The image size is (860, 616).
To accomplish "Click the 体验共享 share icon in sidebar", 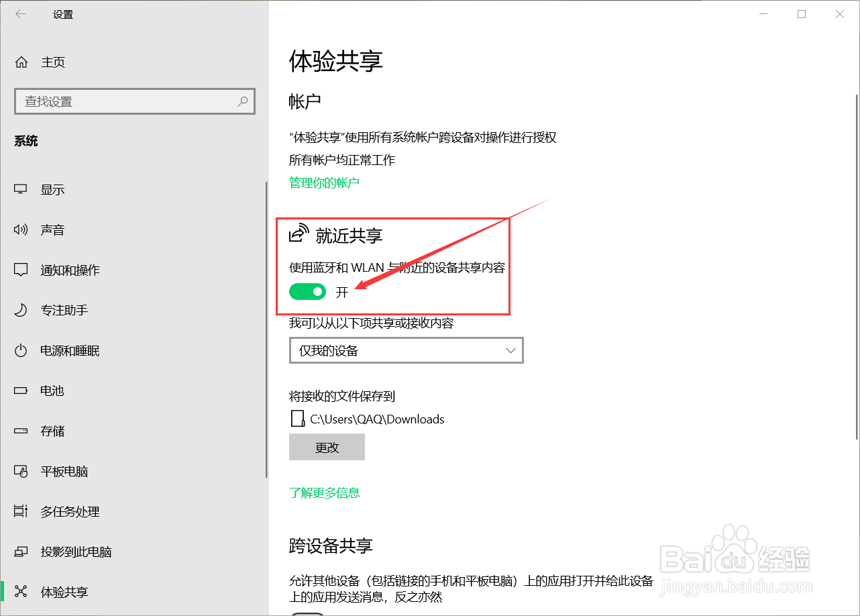I will [21, 592].
